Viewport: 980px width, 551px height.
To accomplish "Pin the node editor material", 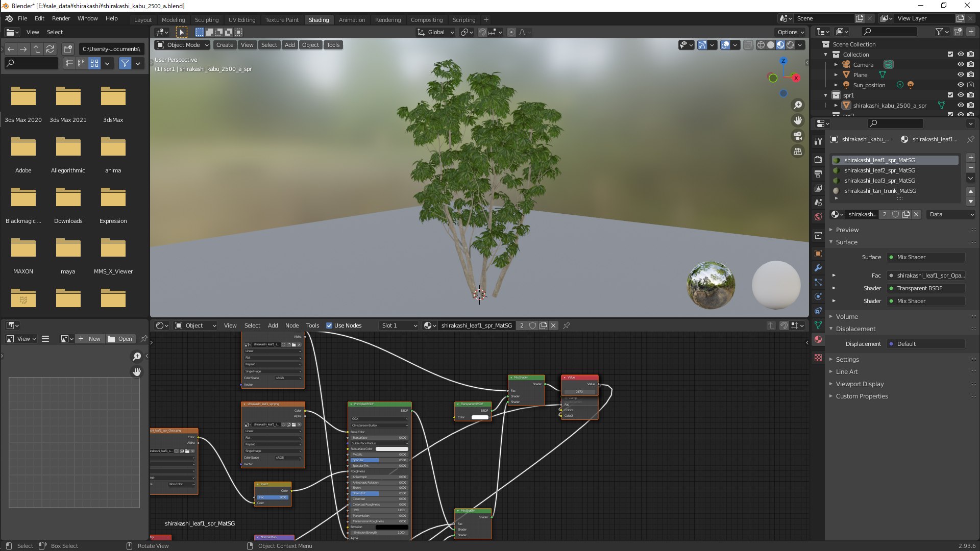I will [567, 325].
